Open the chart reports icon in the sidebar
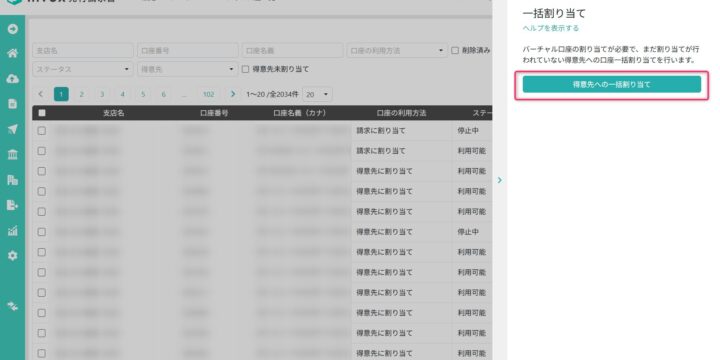This screenshot has height=360, width=720. coord(12,231)
